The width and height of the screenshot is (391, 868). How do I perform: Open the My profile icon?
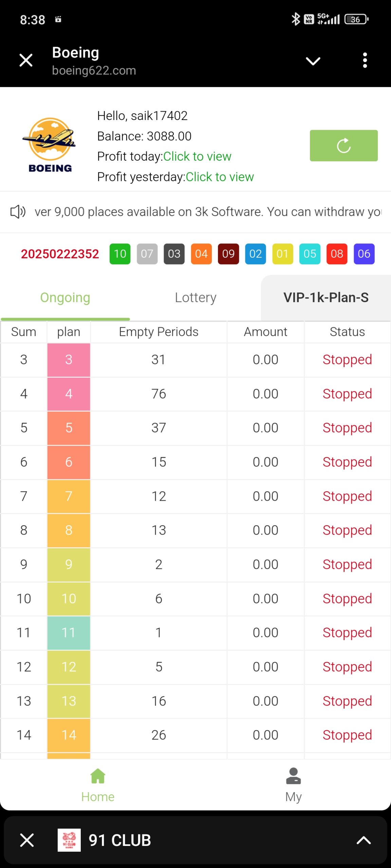(293, 776)
